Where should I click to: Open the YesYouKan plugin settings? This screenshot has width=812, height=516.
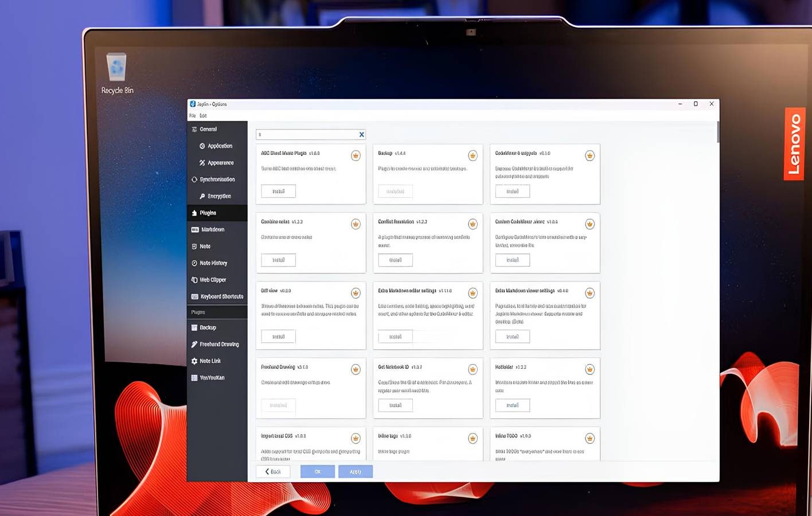[212, 378]
